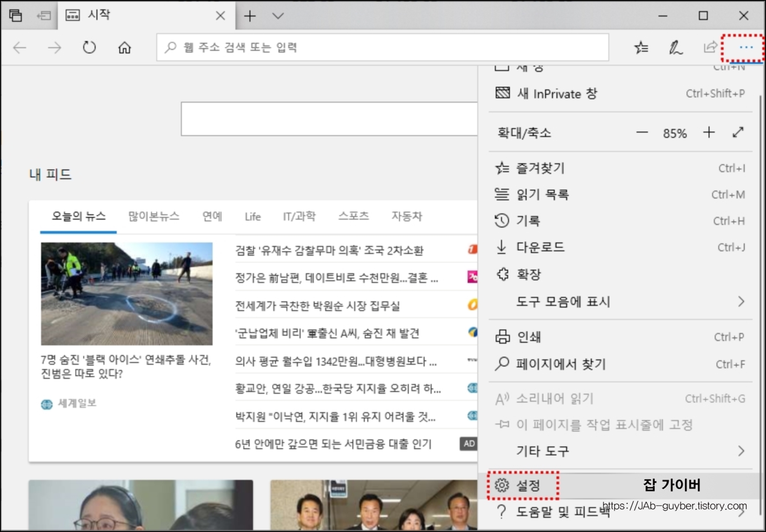This screenshot has height=532, width=766.
Task: Switch to 연예 tab
Action: pyautogui.click(x=212, y=217)
